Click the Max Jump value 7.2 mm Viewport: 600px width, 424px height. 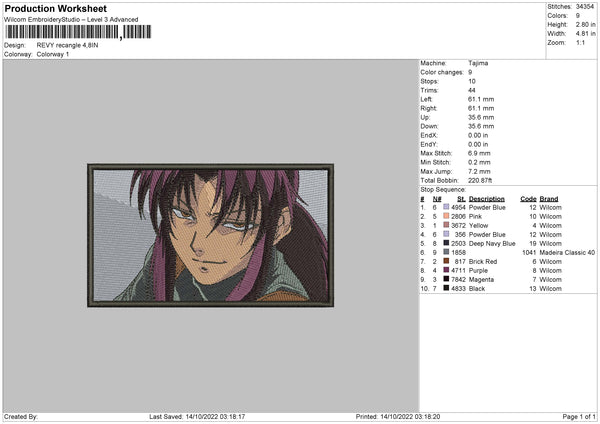click(479, 171)
